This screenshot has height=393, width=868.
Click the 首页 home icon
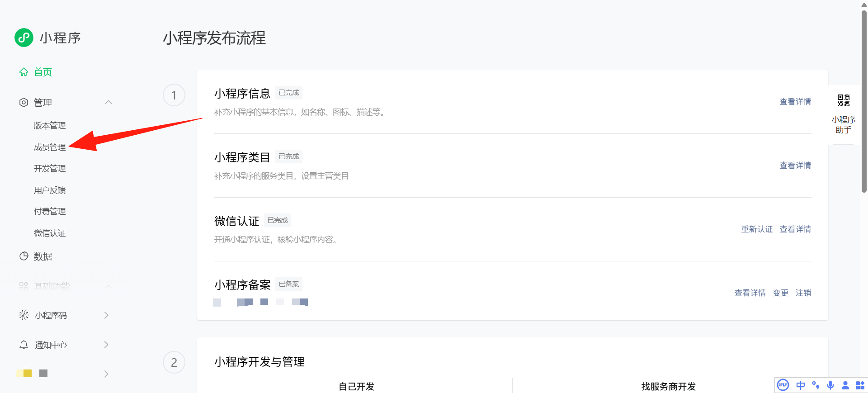tap(24, 72)
